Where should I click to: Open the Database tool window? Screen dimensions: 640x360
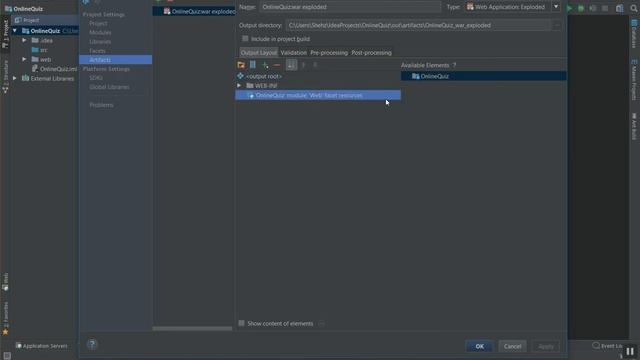pyautogui.click(x=634, y=34)
